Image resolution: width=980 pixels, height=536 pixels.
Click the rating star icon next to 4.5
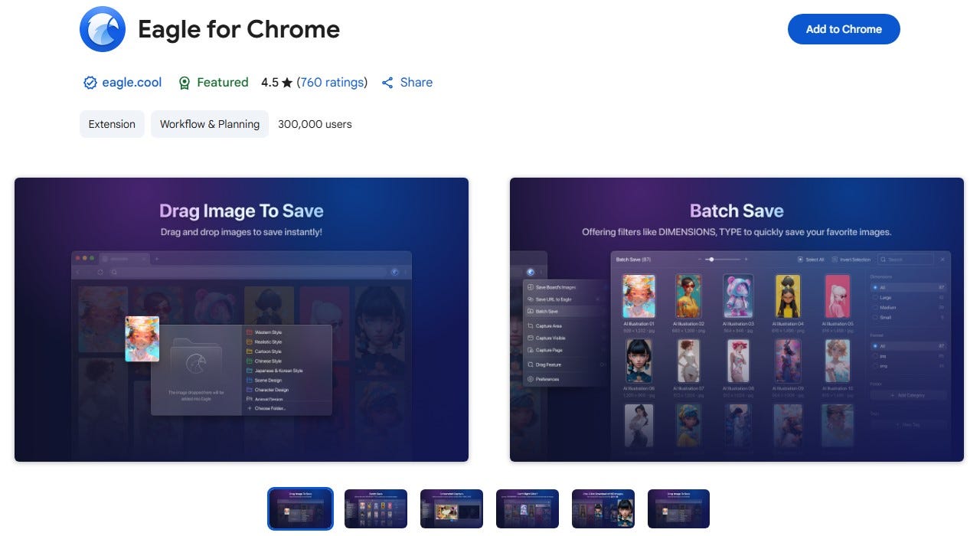pyautogui.click(x=287, y=83)
